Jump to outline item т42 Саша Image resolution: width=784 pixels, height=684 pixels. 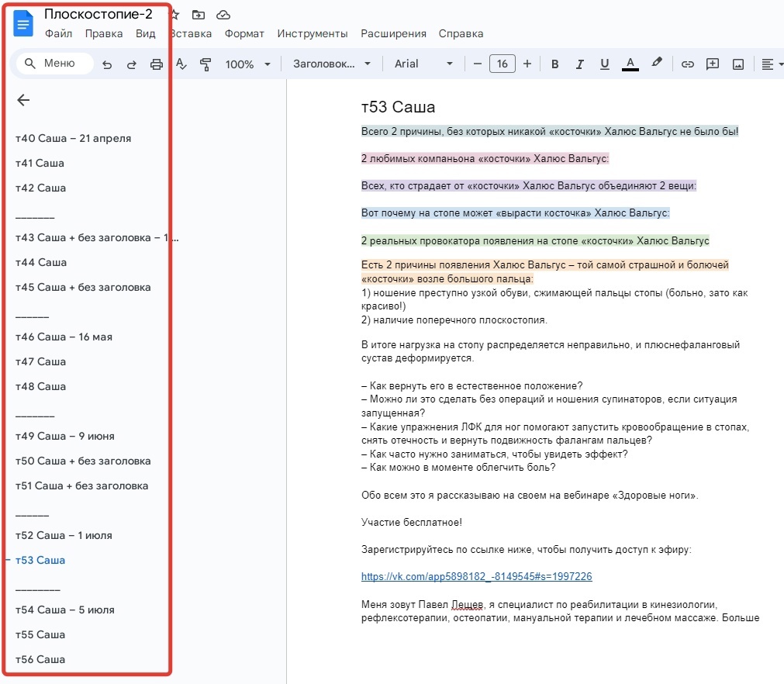tap(40, 188)
